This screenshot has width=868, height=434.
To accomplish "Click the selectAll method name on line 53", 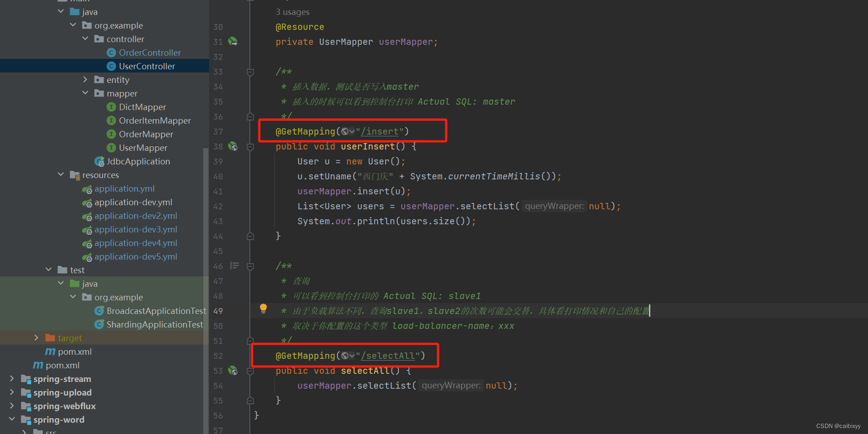I will pos(365,371).
